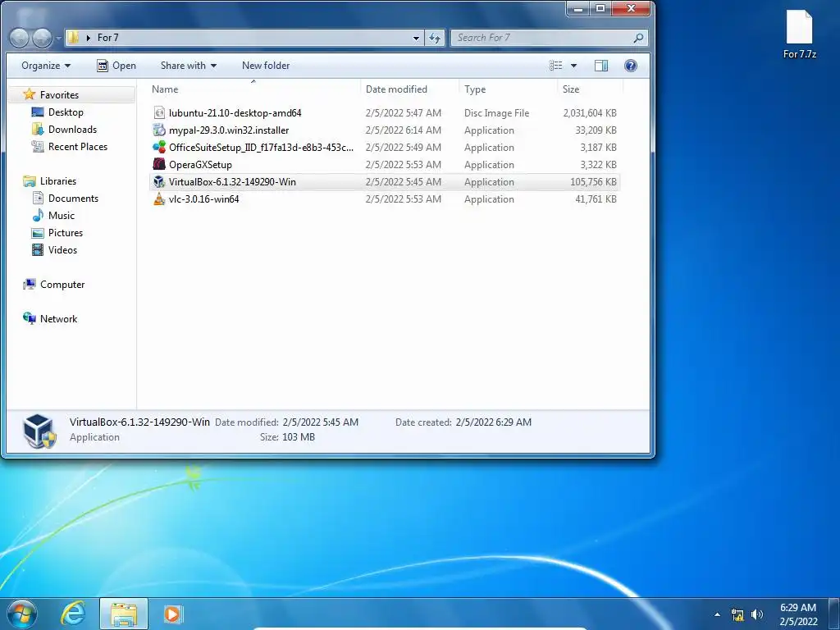The width and height of the screenshot is (840, 630).
Task: Select the OperaGXSetup file name
Action: click(x=200, y=164)
